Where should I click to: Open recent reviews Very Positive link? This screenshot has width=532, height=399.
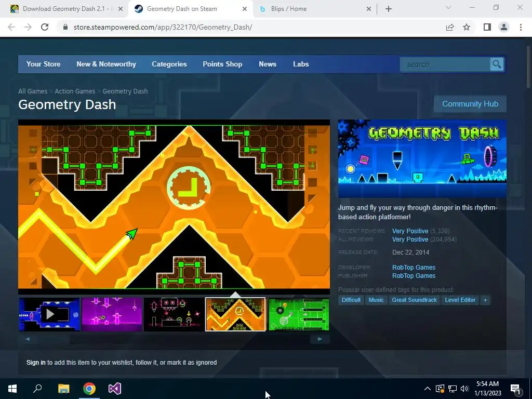pos(410,231)
